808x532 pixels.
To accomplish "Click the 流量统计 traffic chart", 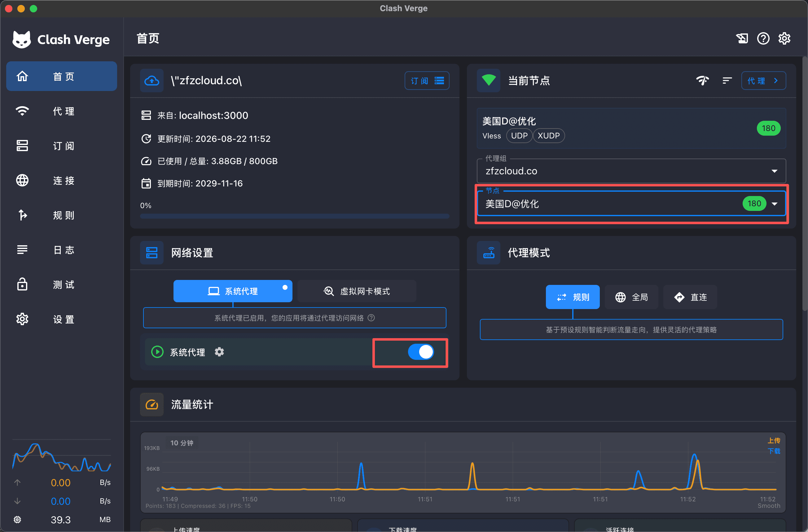I will tap(463, 472).
